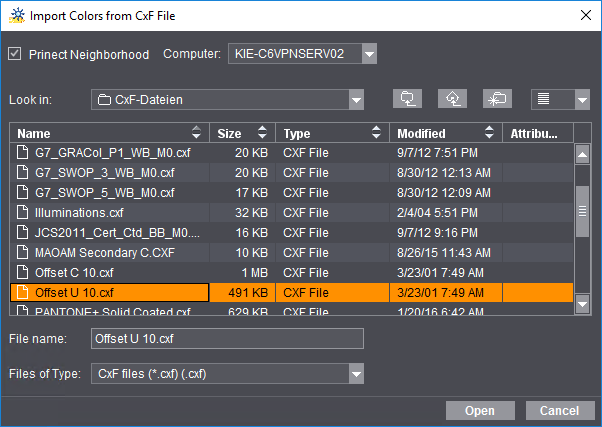
Task: Click the file icon next to Illuminations.cxf
Action: coord(23,212)
